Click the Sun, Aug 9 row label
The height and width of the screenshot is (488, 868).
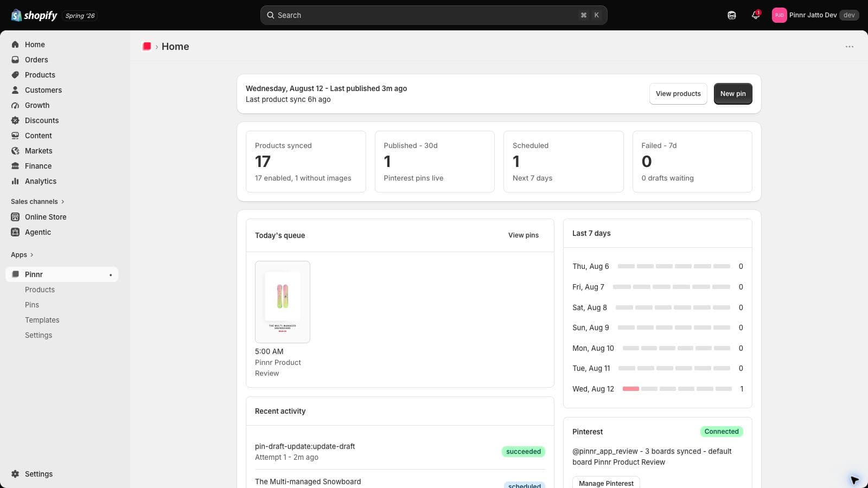591,328
